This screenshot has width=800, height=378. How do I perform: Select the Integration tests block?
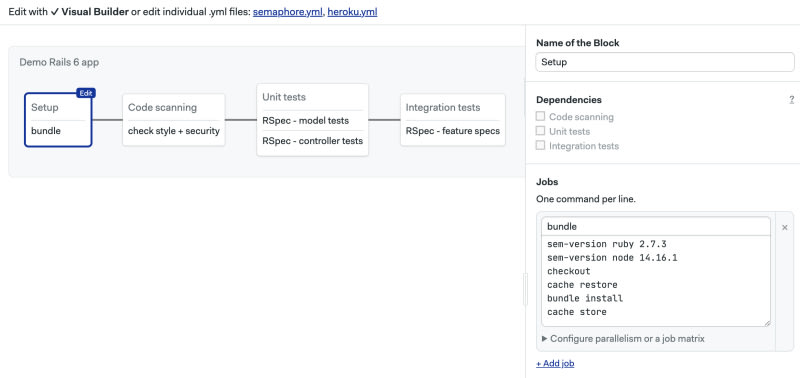(x=453, y=120)
